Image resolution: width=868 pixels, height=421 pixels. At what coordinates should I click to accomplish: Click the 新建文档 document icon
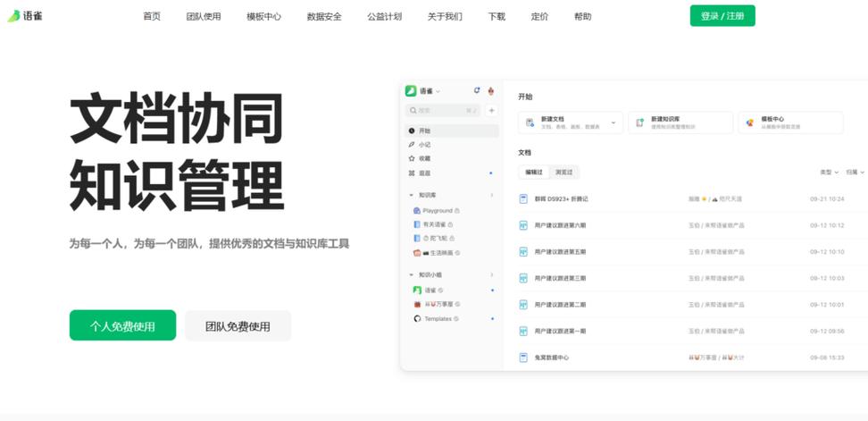point(530,122)
